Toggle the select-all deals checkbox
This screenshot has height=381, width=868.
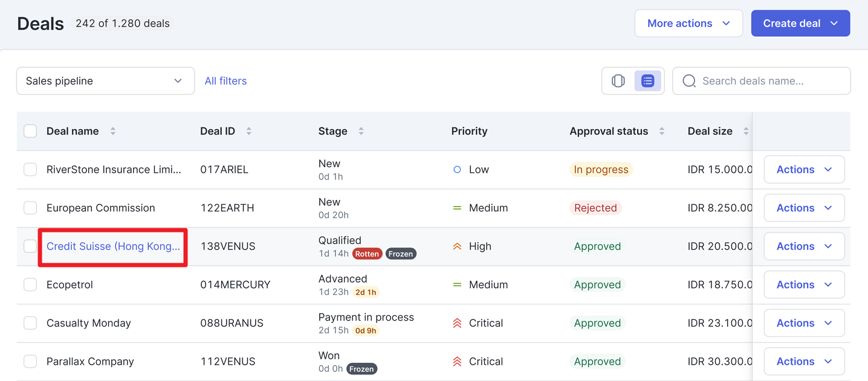pyautogui.click(x=30, y=131)
